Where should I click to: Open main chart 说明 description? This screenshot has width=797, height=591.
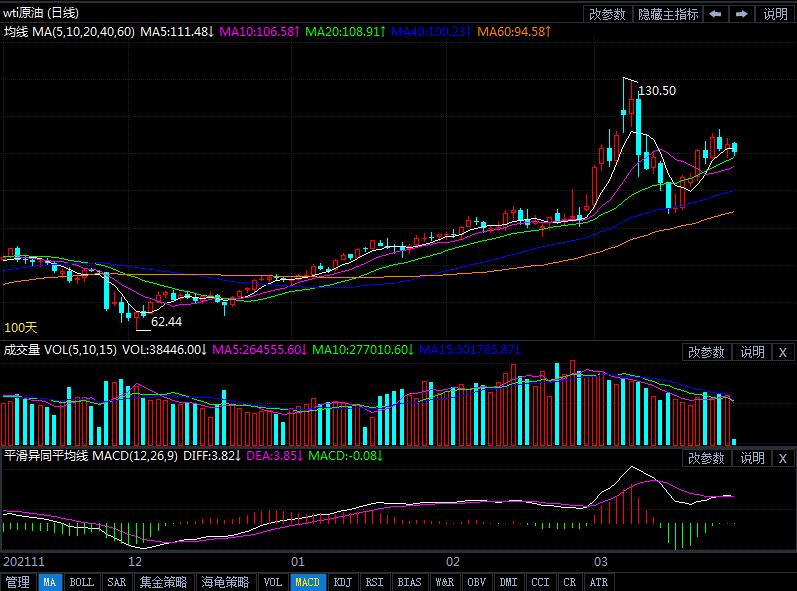[x=775, y=14]
